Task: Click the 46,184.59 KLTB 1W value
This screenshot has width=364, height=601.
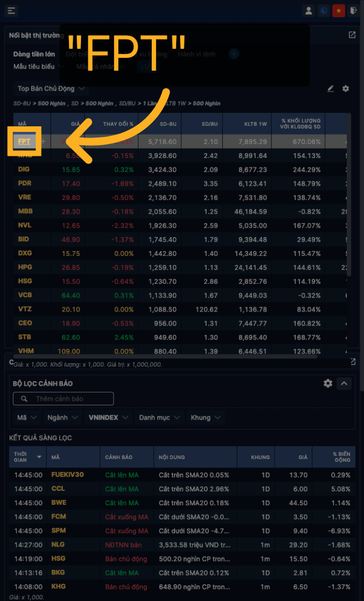Action: click(x=252, y=211)
